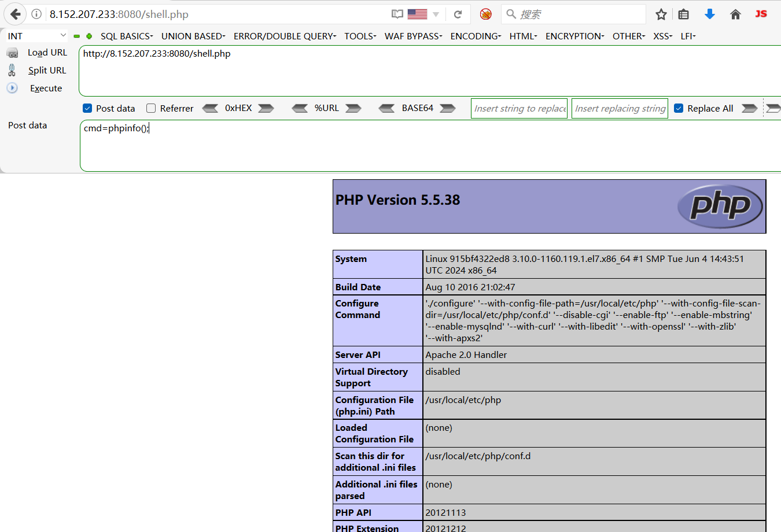Click the green minus icon in HackBar

click(x=77, y=36)
